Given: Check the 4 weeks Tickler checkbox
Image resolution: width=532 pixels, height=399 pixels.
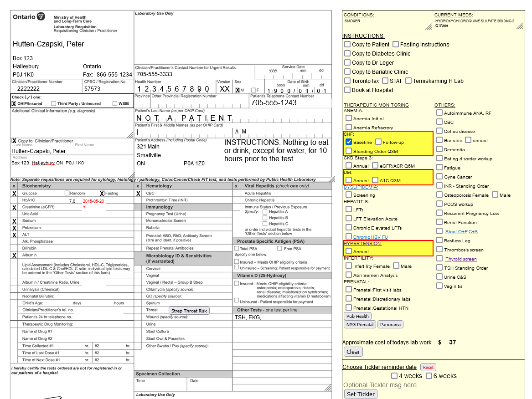Looking at the screenshot, I should coord(394,375).
